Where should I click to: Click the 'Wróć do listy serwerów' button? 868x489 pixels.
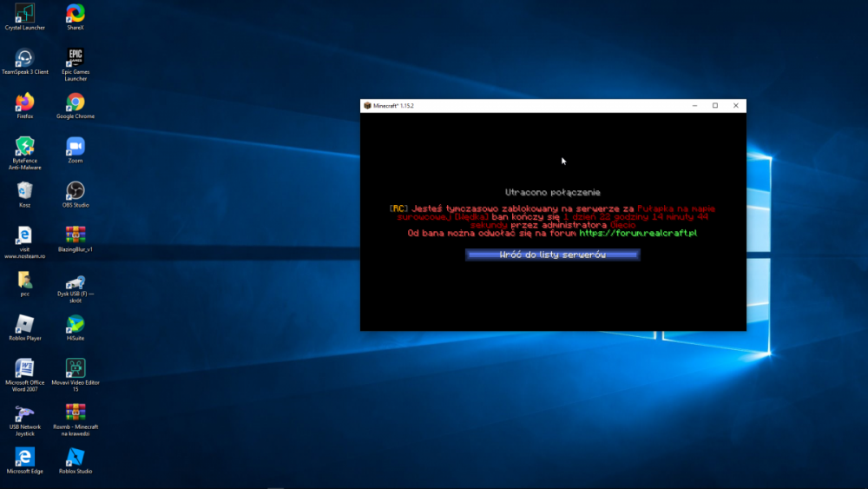[553, 254]
